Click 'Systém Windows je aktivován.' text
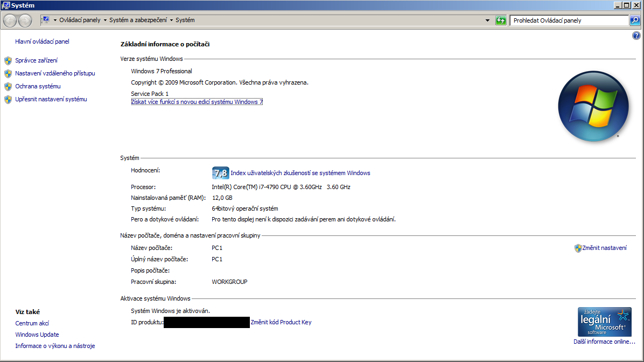This screenshot has height=362, width=644. (171, 311)
